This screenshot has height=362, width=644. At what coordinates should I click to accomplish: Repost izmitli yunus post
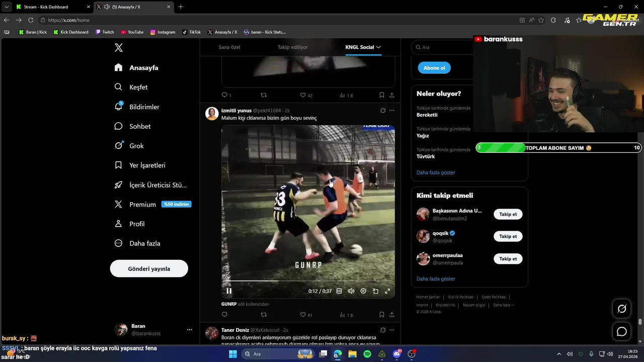263,315
